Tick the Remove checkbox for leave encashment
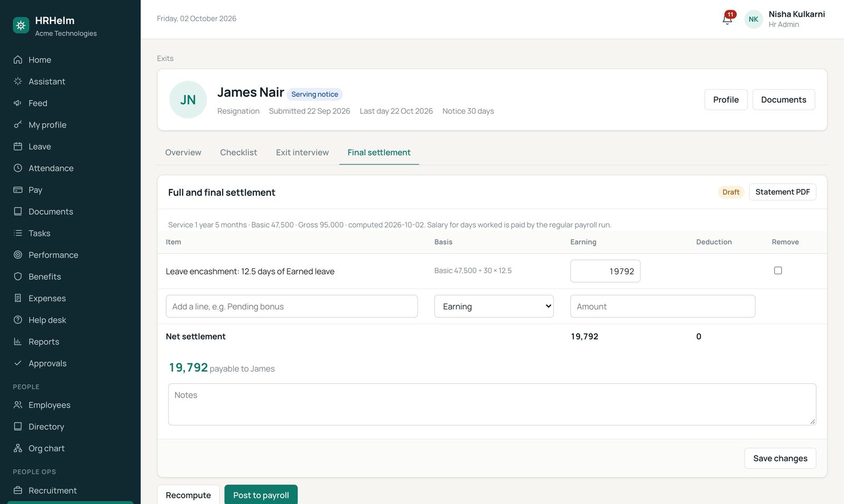 pyautogui.click(x=778, y=270)
